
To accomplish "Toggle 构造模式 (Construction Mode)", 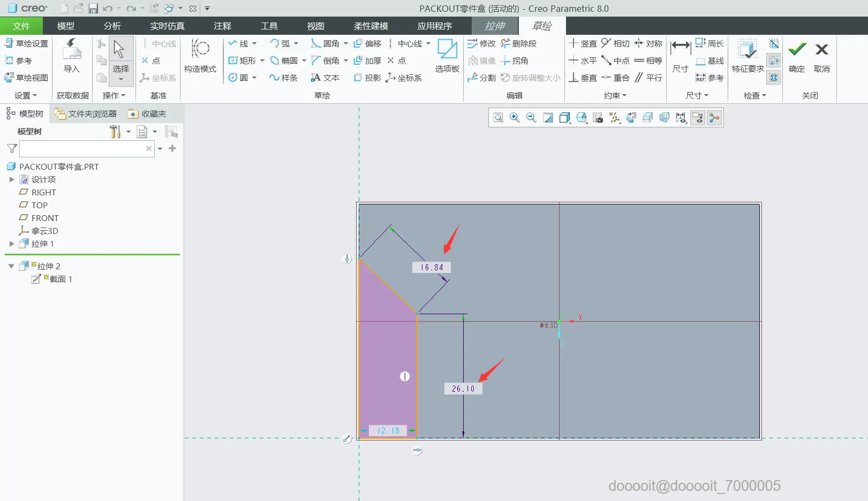I will (200, 56).
